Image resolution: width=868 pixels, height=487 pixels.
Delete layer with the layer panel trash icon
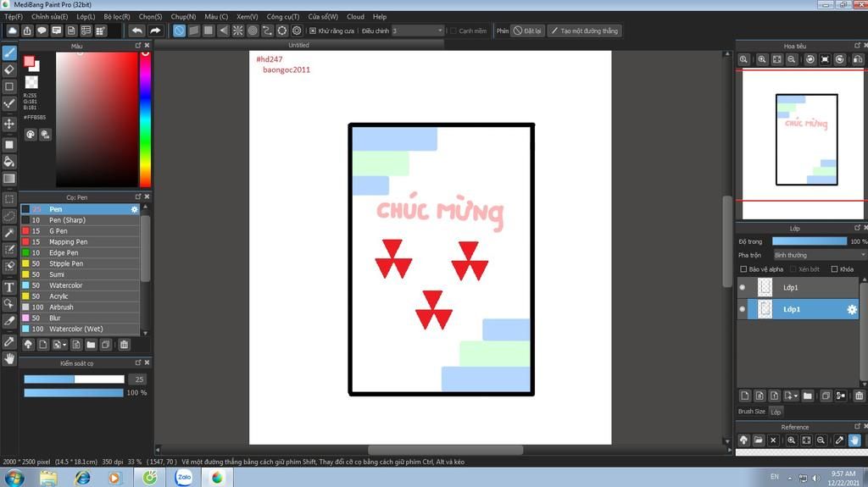point(859,396)
